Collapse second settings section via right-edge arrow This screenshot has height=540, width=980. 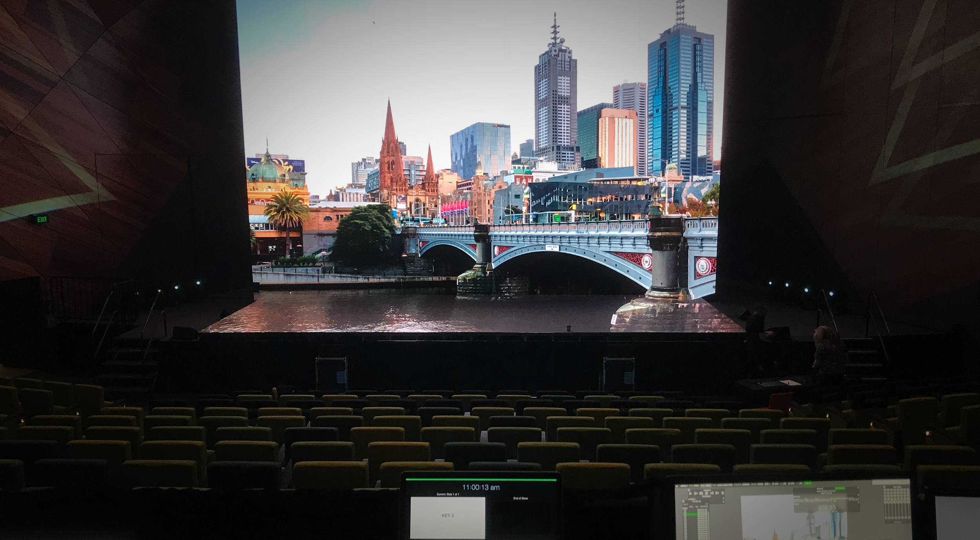pyautogui.click(x=858, y=495)
